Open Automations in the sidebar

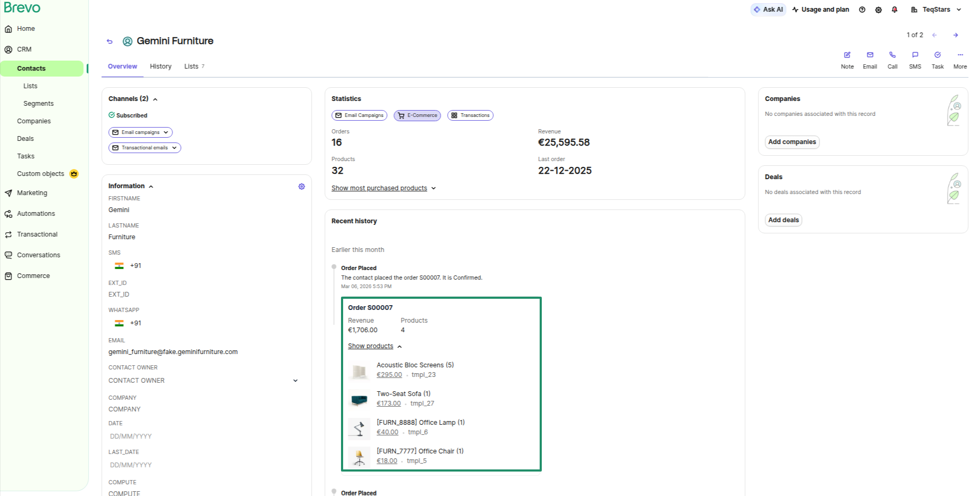point(36,214)
